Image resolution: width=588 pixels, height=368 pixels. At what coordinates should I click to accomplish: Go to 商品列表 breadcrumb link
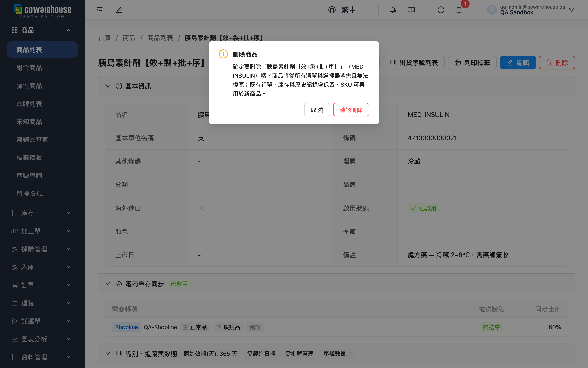pos(160,38)
